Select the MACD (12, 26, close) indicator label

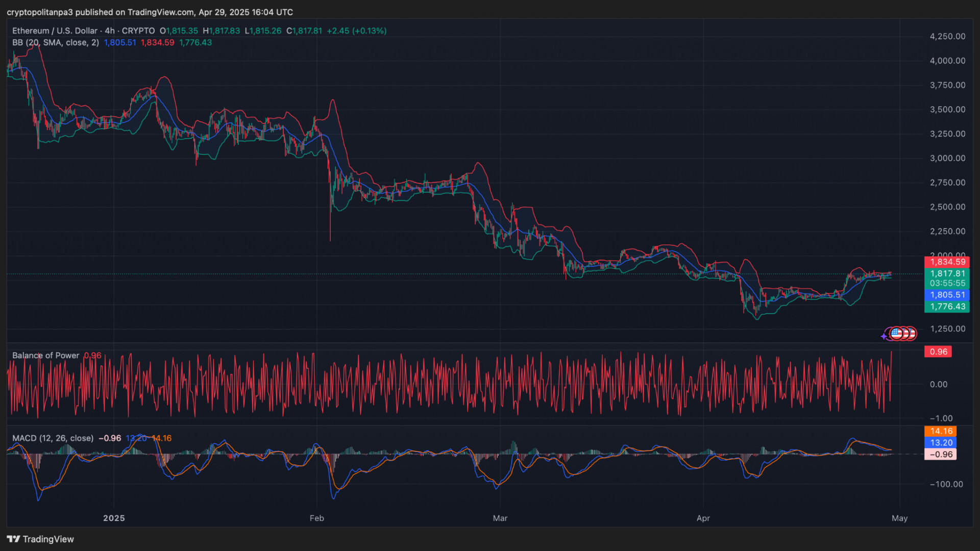tap(53, 438)
